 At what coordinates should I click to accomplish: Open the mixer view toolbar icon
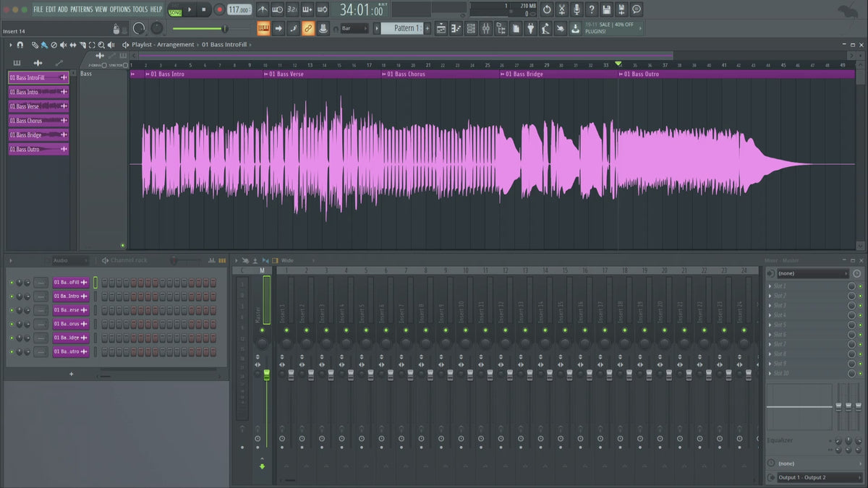coord(485,28)
